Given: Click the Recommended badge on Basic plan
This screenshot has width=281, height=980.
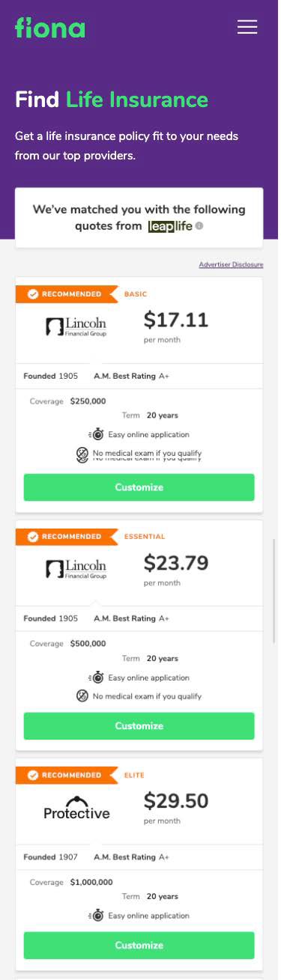Looking at the screenshot, I should click(x=66, y=294).
